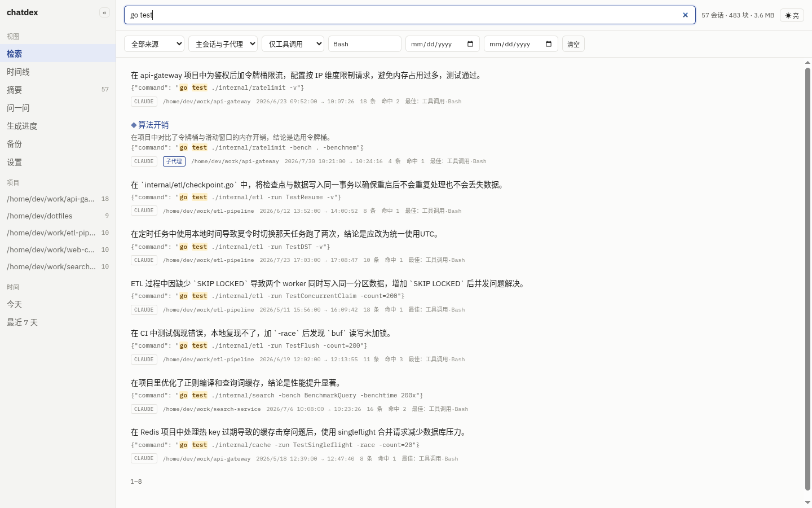The image size is (812, 508).
Task: Click the Bash tool filter input
Action: 365,44
